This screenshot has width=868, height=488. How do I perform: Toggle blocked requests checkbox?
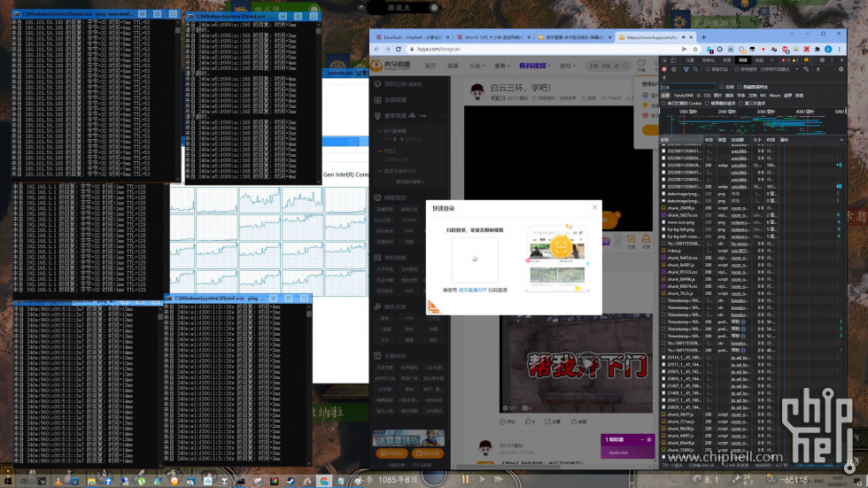[x=707, y=104]
